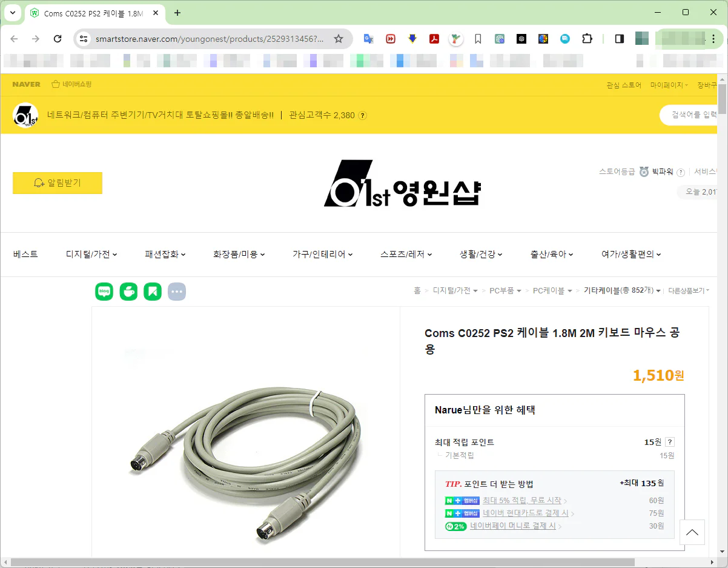
Task: Open the Chrome extensions puzzle menu
Action: tap(587, 39)
